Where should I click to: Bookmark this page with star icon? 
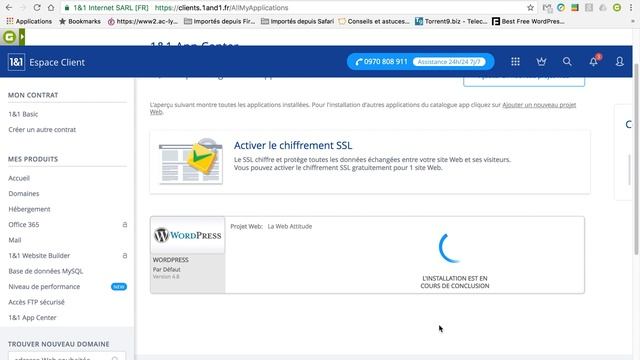(530, 7)
